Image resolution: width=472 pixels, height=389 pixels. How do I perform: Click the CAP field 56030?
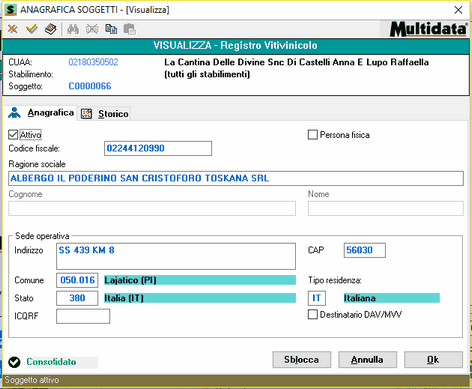coord(365,250)
